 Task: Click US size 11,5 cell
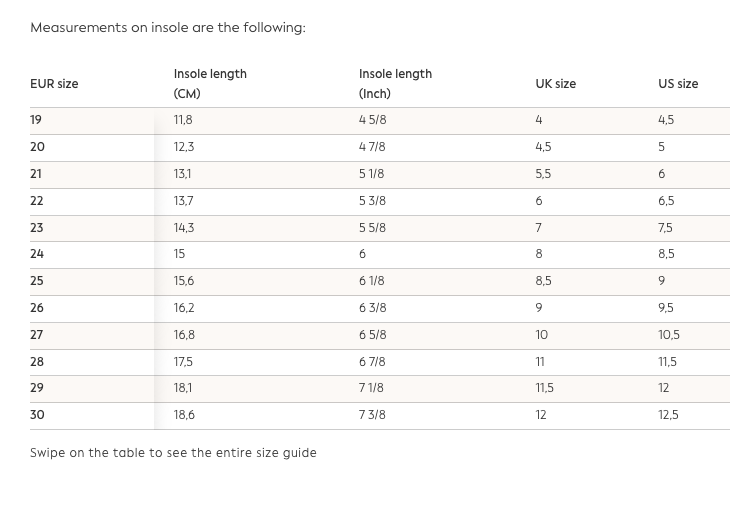tap(667, 362)
